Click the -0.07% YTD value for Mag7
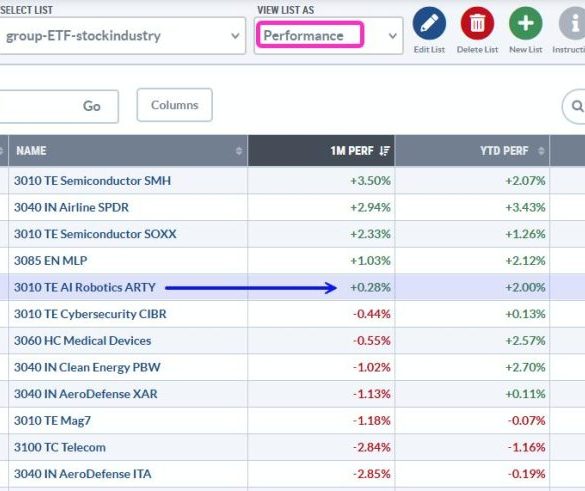The width and height of the screenshot is (585, 491). pos(526,420)
